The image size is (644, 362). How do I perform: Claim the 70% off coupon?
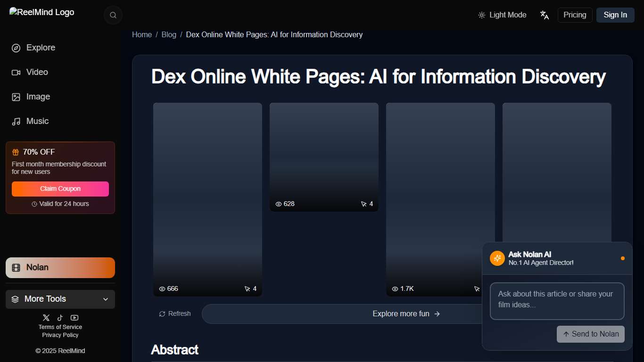60,189
